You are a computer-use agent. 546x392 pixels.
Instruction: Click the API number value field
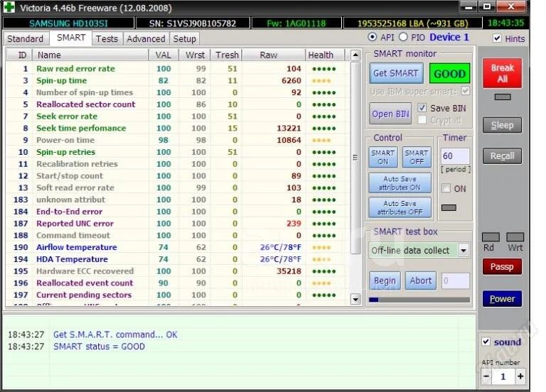point(503,376)
